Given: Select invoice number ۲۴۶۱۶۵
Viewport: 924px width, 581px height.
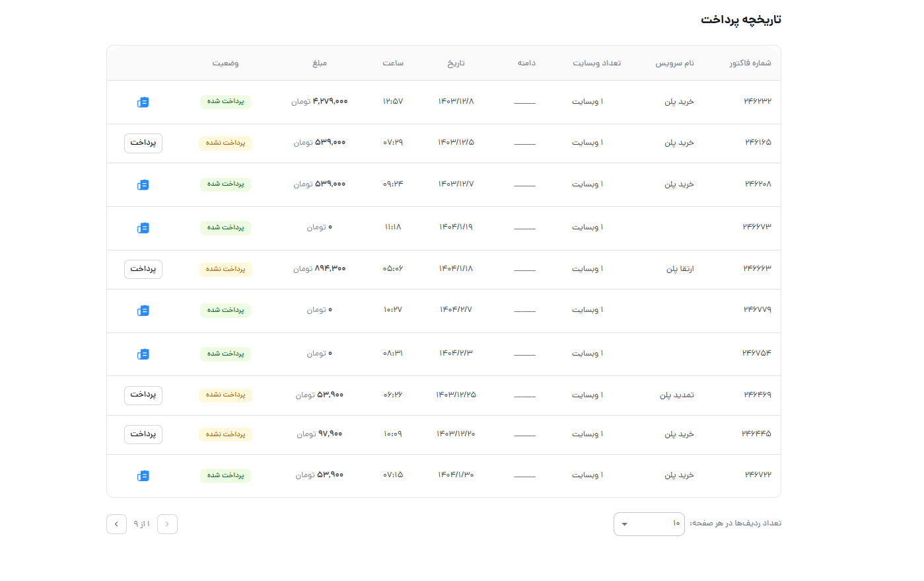Looking at the screenshot, I should [758, 142].
